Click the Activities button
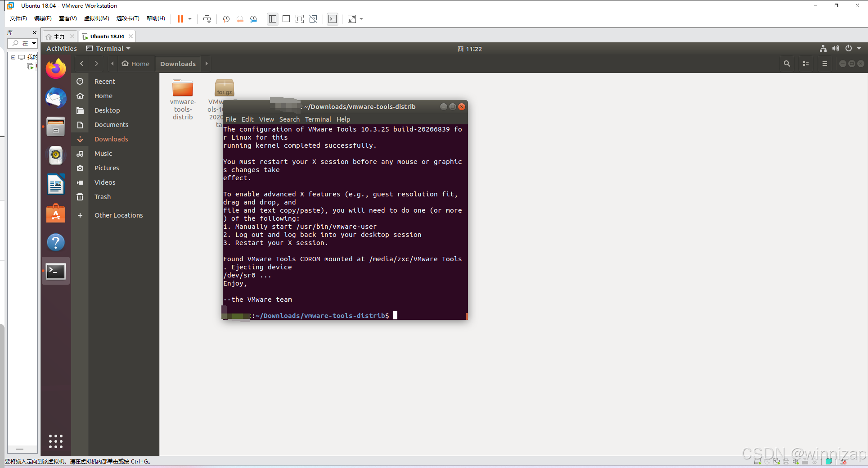Image resolution: width=868 pixels, height=468 pixels. [62, 49]
